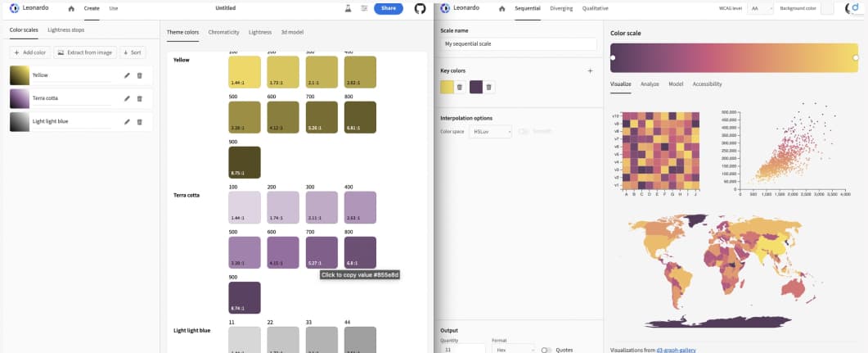The image size is (868, 353).
Task: Open the Color space HSLuv dropdown
Action: [490, 131]
